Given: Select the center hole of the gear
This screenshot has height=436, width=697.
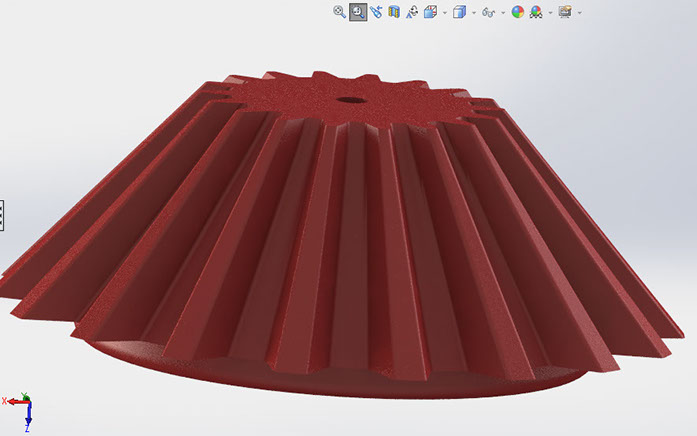Looking at the screenshot, I should tap(351, 100).
